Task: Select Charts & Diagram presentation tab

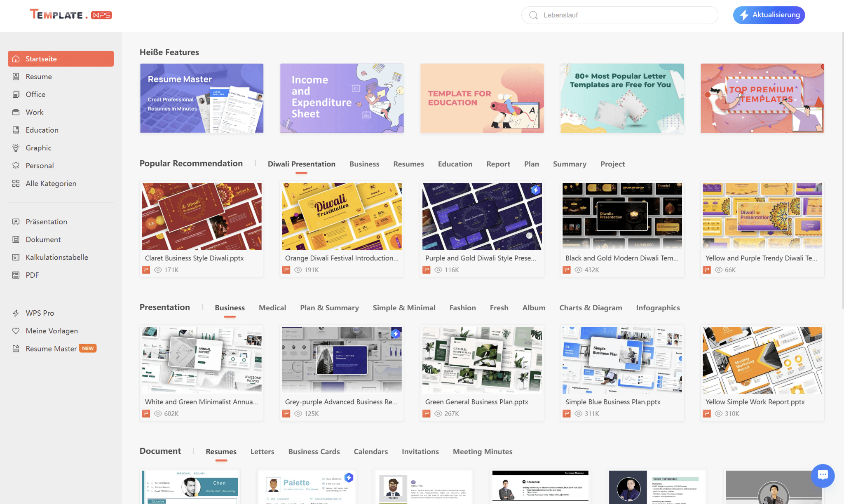Action: tap(590, 308)
